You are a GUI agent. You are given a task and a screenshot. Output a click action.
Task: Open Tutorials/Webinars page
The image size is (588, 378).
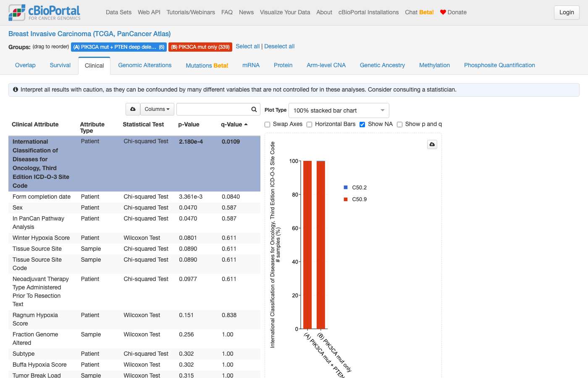(x=191, y=12)
